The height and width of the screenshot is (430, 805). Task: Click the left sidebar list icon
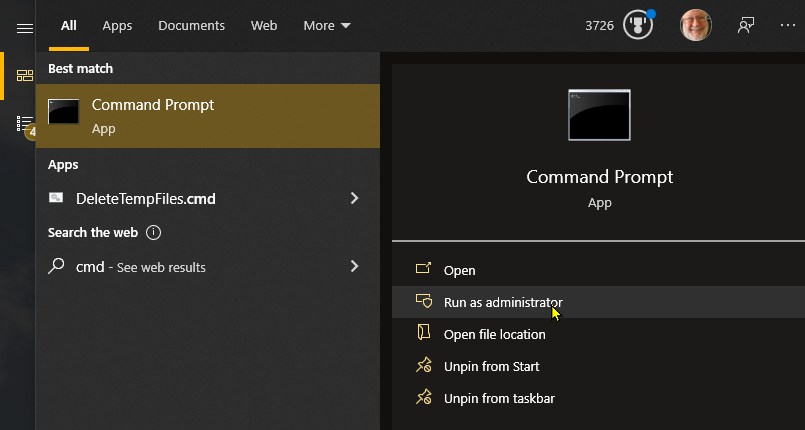(24, 124)
